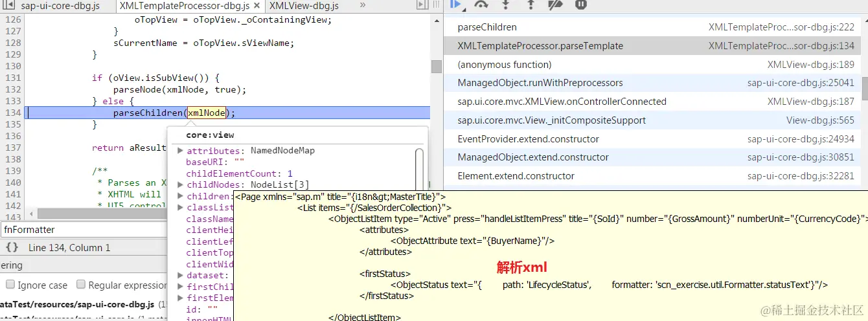Switch to the sap-ui-core-dbg.js tab

60,6
